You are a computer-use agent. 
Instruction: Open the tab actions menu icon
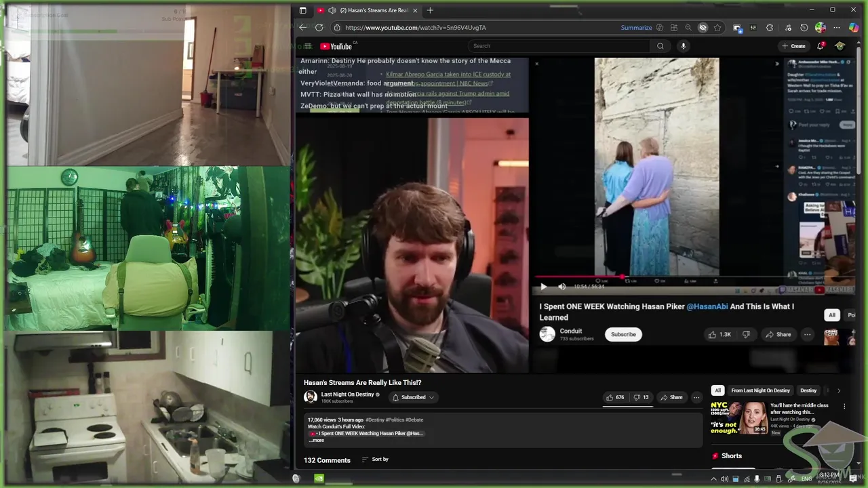pyautogui.click(x=303, y=10)
